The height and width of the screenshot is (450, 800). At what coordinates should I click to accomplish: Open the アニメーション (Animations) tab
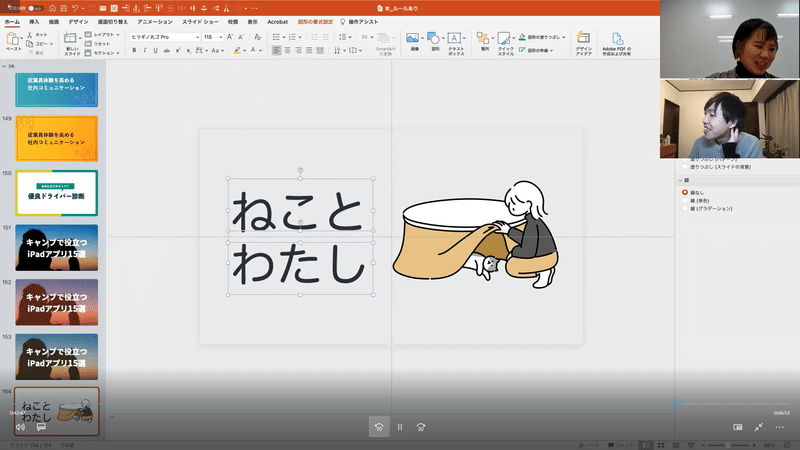pos(155,22)
